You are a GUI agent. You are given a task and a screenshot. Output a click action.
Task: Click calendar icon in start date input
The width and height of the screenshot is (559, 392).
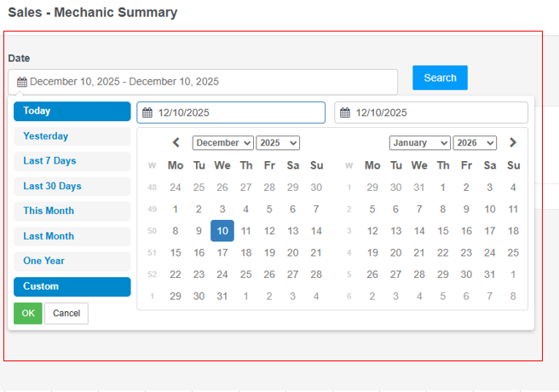(x=147, y=112)
